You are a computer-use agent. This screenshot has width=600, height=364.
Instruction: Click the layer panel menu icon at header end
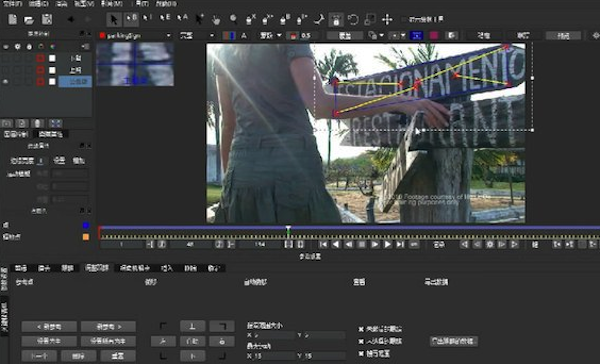(85, 46)
